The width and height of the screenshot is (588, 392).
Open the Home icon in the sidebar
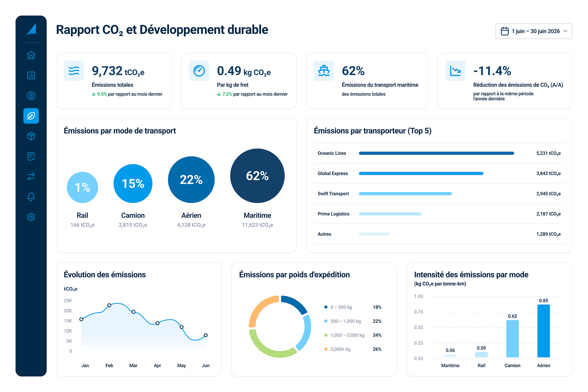pos(31,55)
